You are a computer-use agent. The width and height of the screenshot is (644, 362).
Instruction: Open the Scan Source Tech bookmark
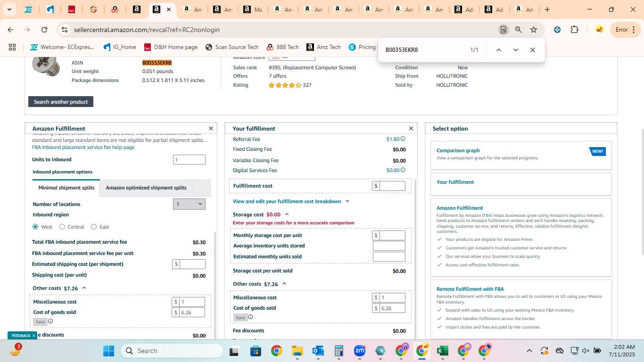click(232, 47)
